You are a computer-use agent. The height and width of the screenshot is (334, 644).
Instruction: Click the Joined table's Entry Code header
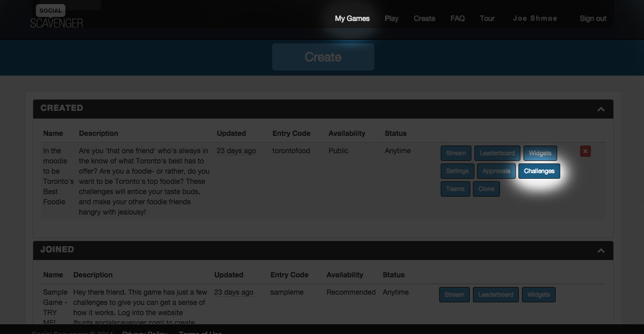(290, 275)
